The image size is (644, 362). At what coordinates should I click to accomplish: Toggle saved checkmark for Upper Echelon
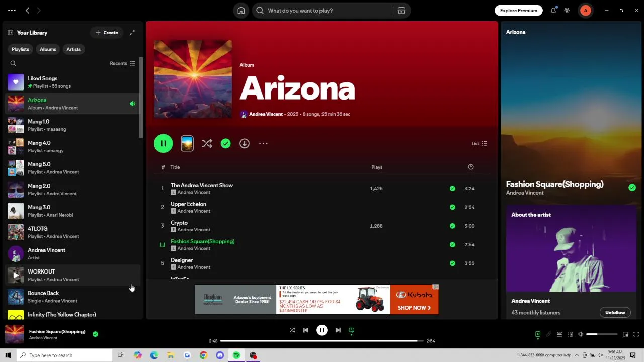point(452,207)
